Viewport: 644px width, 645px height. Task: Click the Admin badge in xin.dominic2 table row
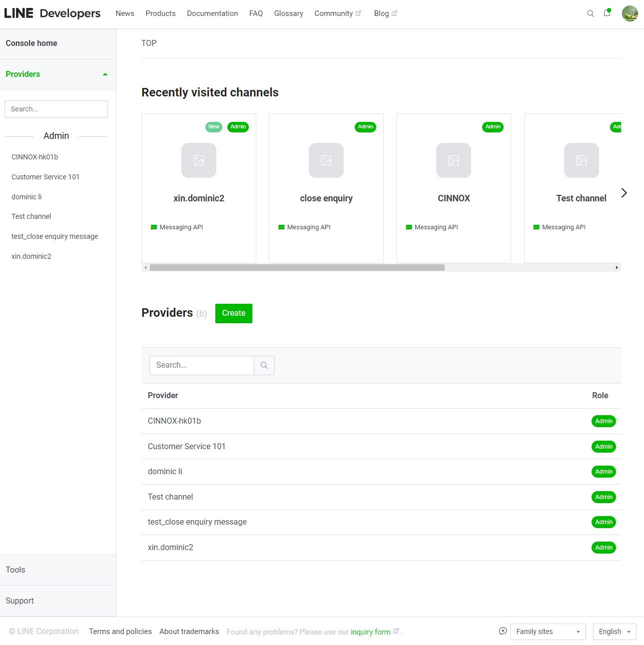pos(604,548)
